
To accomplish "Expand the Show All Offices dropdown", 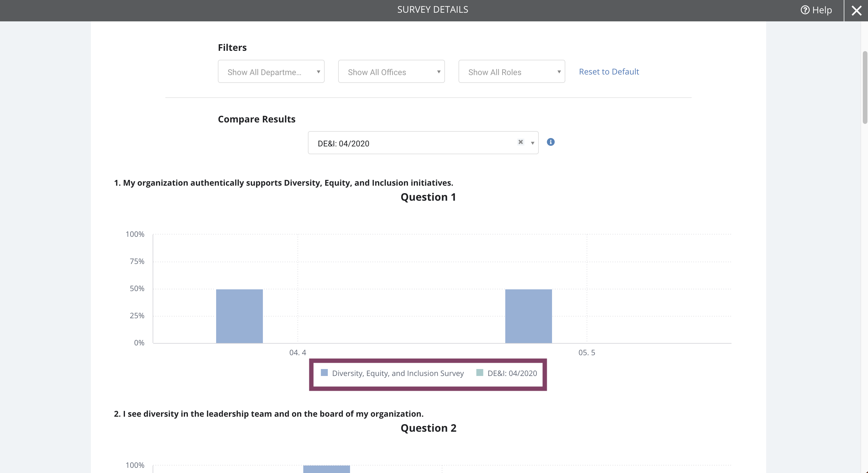I will tap(391, 72).
